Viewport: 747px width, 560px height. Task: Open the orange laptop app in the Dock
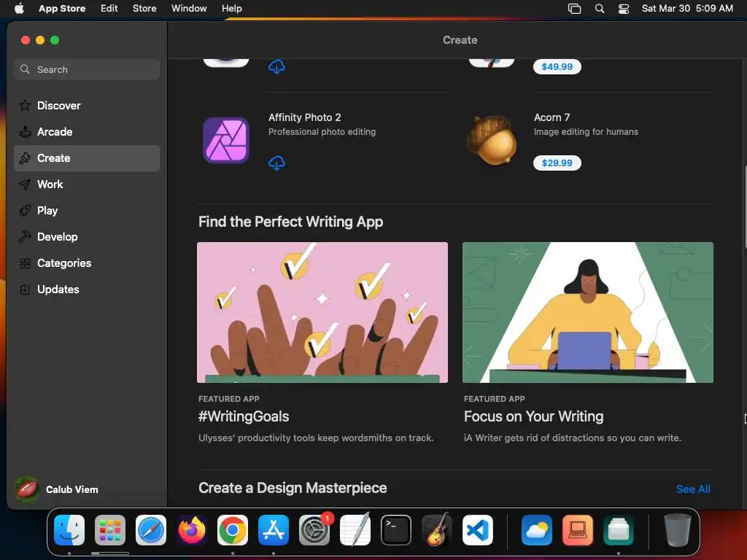(x=578, y=530)
